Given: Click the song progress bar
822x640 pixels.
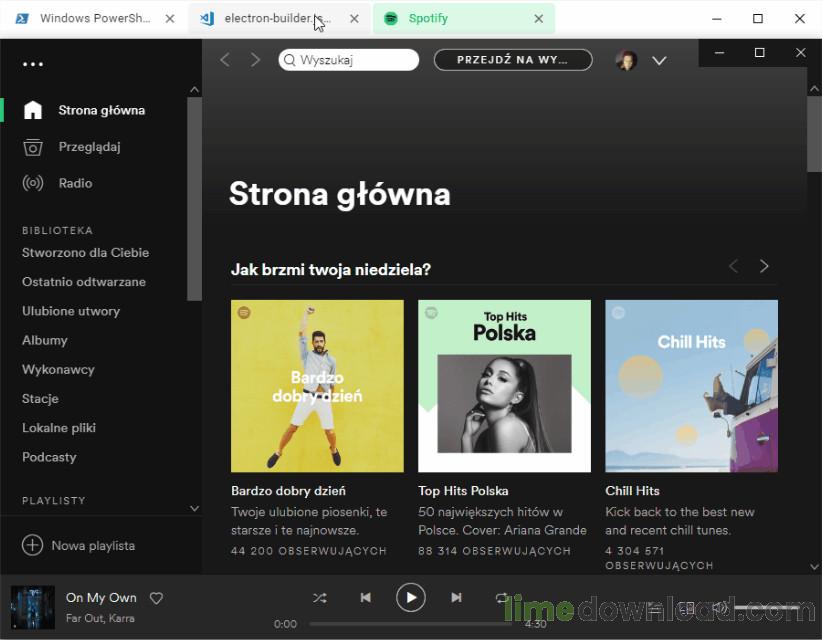Looking at the screenshot, I should pyautogui.click(x=410, y=624).
